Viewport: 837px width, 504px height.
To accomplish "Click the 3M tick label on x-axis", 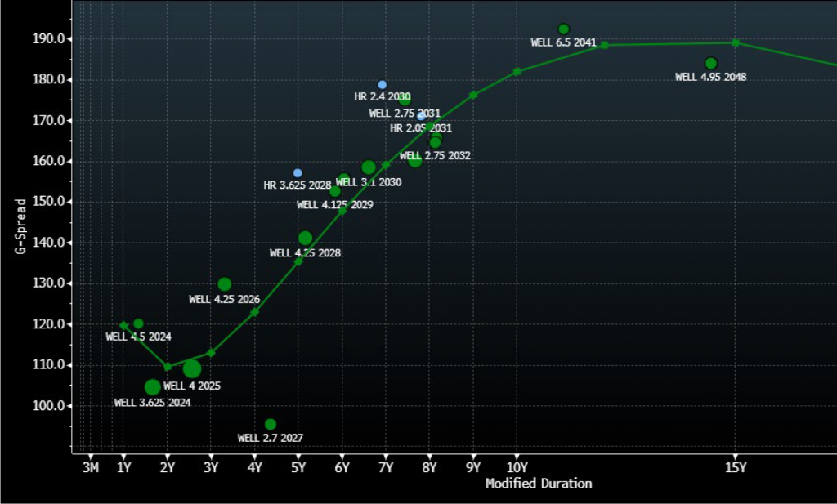I will coord(91,468).
